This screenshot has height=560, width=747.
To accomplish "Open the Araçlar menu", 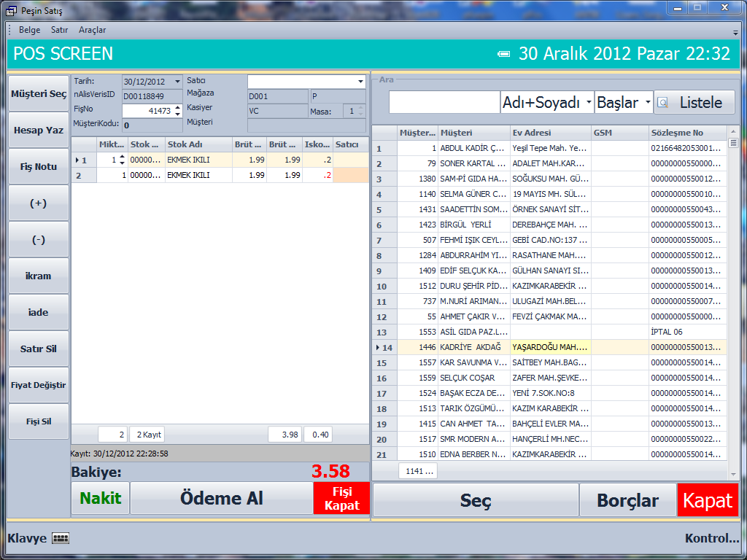I will [92, 30].
